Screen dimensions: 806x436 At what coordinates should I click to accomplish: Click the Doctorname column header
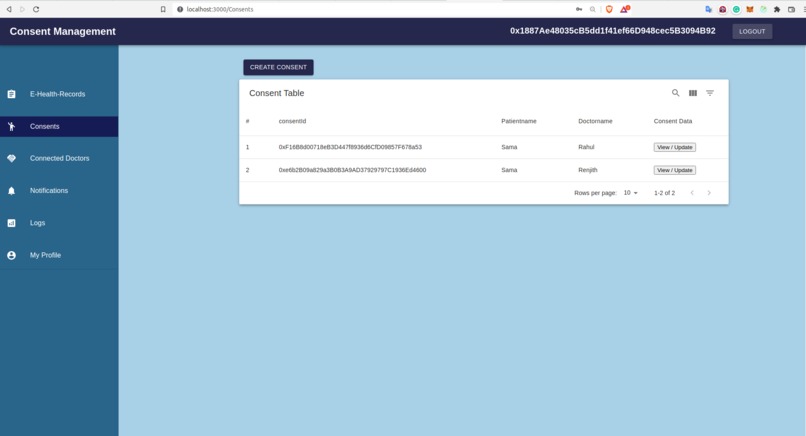tap(595, 121)
